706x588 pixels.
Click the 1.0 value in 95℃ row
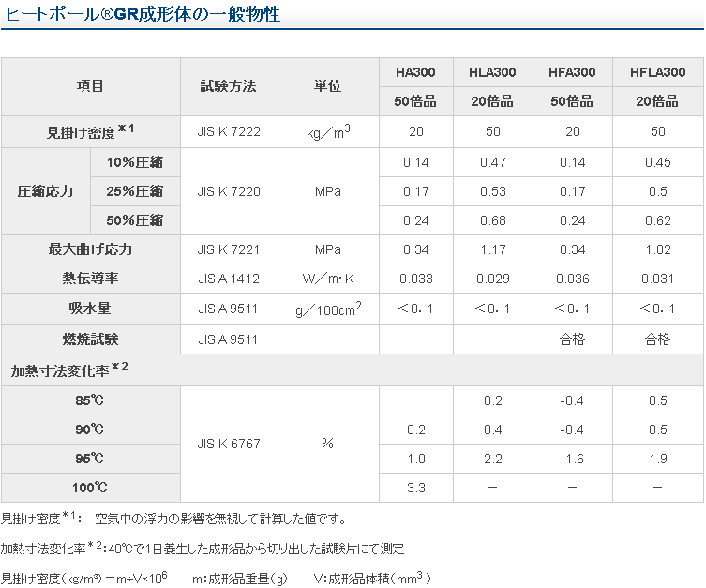[x=416, y=459]
